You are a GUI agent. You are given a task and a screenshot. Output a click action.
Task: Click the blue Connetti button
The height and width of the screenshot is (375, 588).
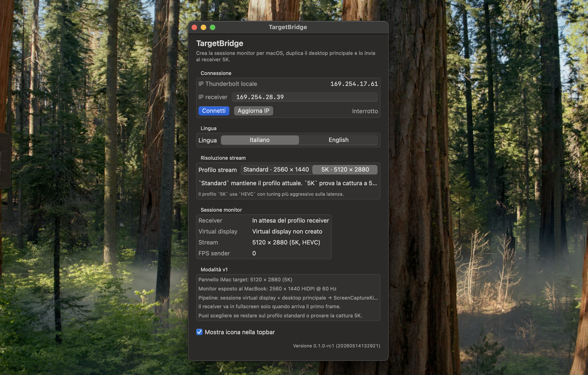(x=214, y=111)
